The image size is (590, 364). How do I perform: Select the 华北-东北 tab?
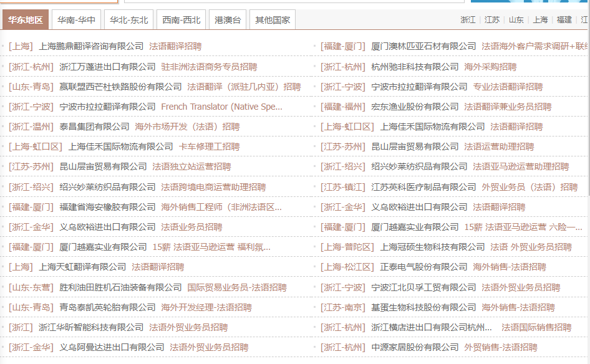[129, 20]
